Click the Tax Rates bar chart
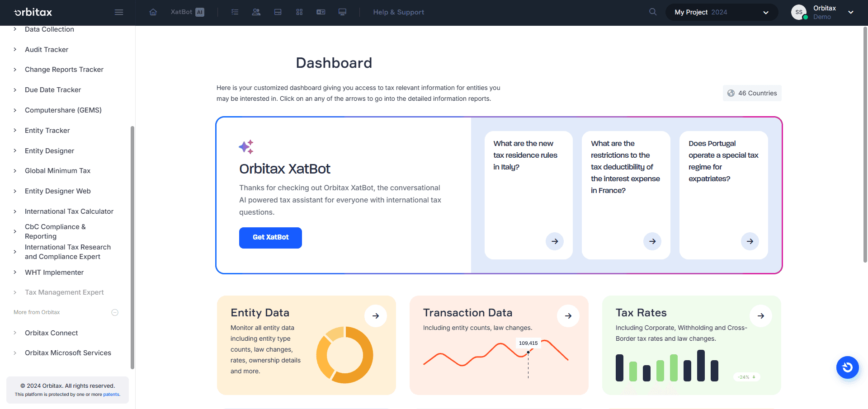868x409 pixels. 667,366
